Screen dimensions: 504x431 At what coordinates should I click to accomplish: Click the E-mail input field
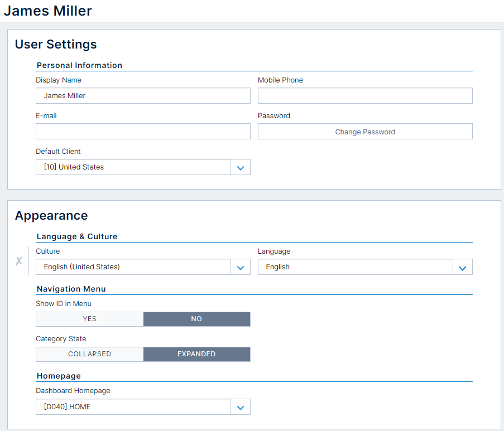(x=143, y=131)
